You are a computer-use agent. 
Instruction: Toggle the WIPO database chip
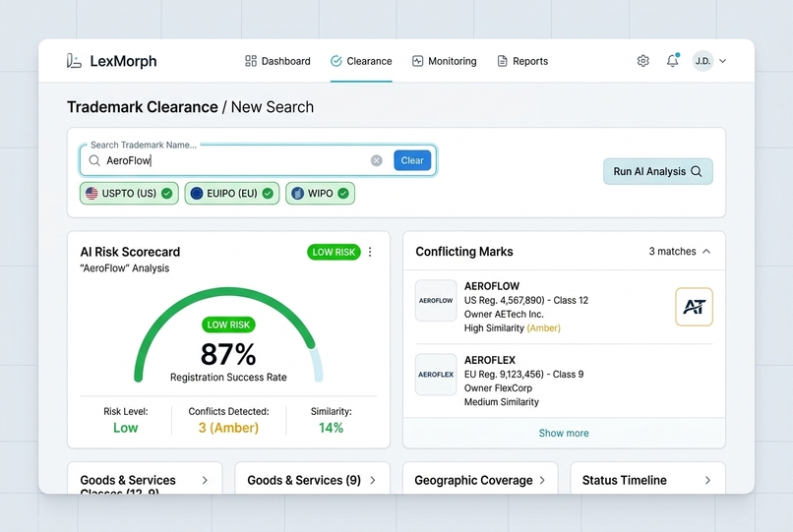tap(320, 193)
